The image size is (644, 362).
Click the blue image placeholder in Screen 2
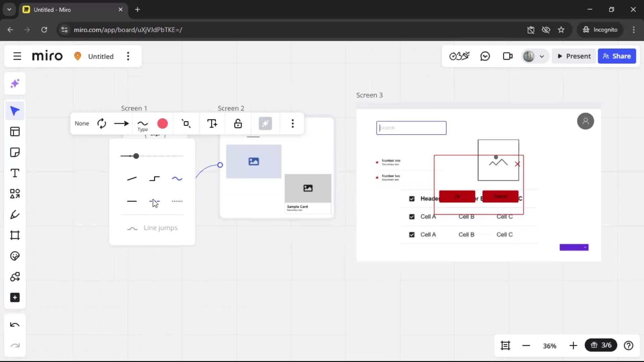pos(254,162)
